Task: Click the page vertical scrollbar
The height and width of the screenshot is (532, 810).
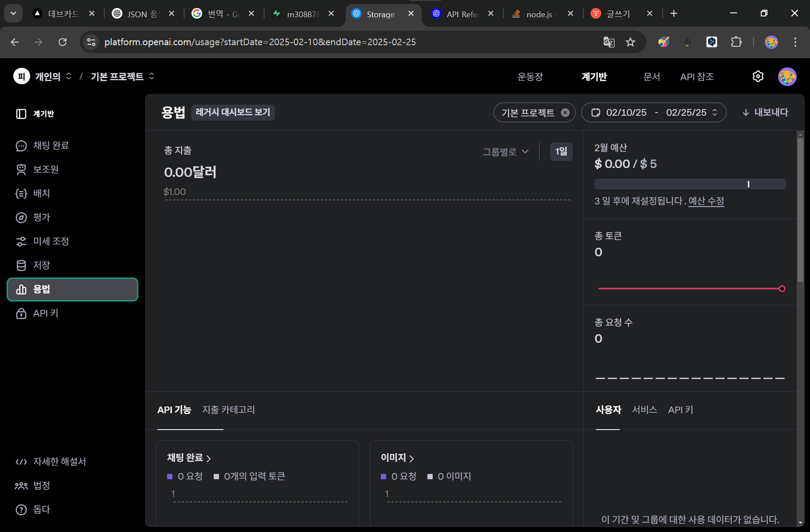Action: [800, 210]
